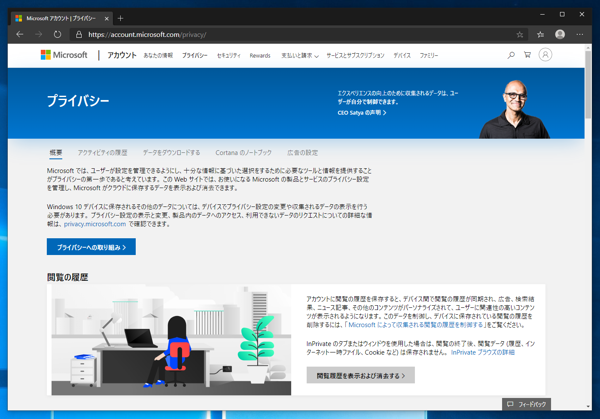Click the Microsoft logo in header

[64, 55]
